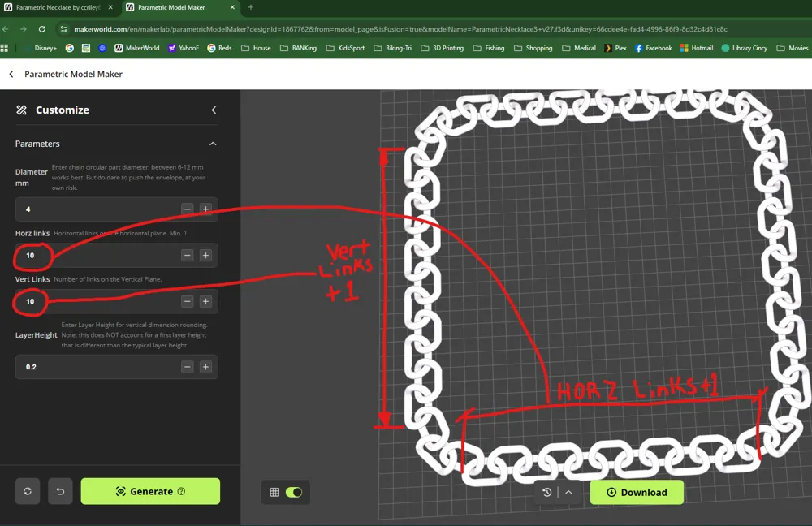Open the Movies bookmarks folder
The image size is (812, 526).
pyautogui.click(x=793, y=48)
